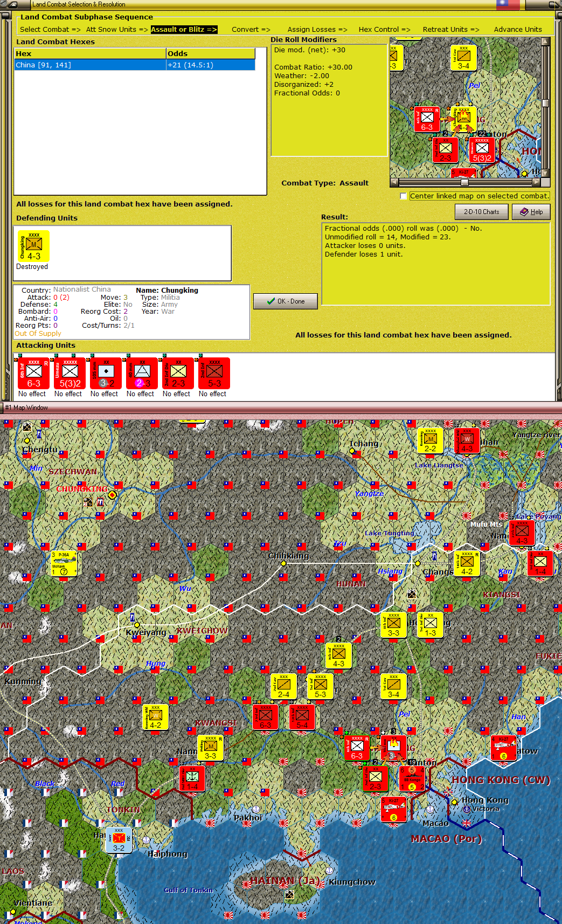Click the 2-3 infantry counter in linked mini-map
The image size is (562, 924).
pyautogui.click(x=446, y=150)
